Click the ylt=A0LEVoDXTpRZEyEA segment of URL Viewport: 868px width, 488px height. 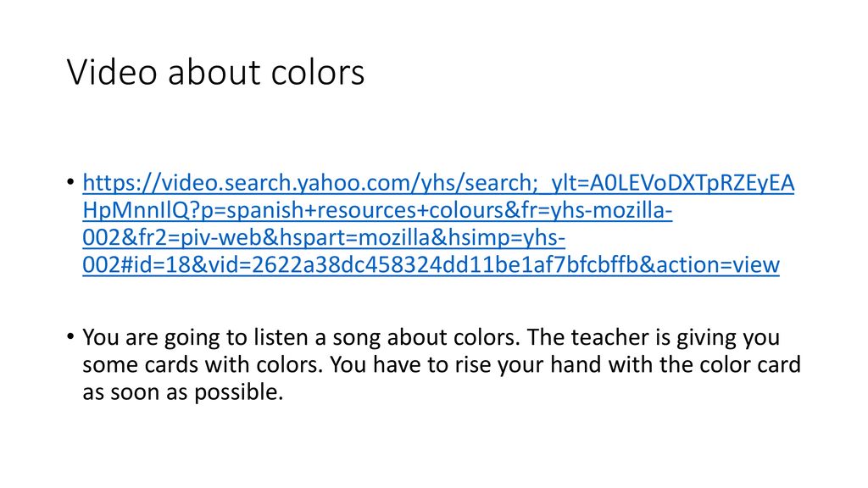pos(672,183)
